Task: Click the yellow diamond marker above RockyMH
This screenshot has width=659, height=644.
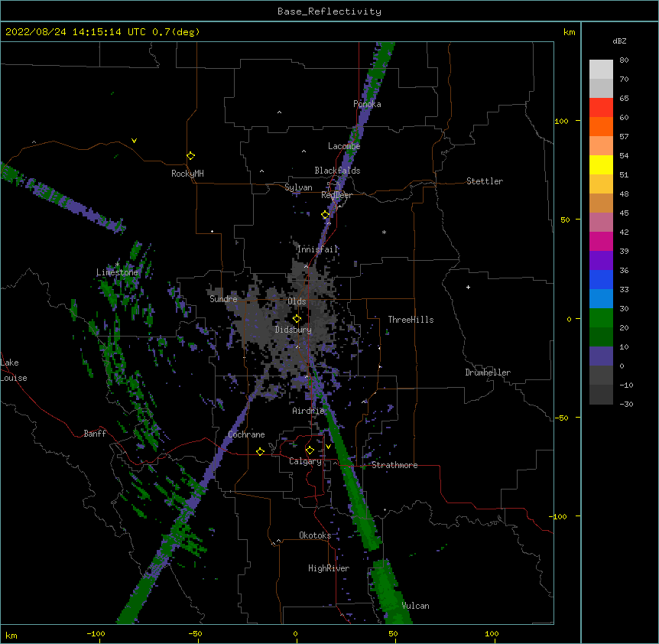Action: click(x=190, y=156)
